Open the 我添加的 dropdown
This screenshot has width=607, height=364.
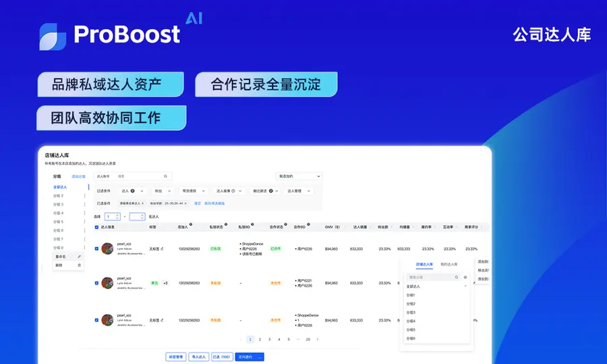(299, 177)
